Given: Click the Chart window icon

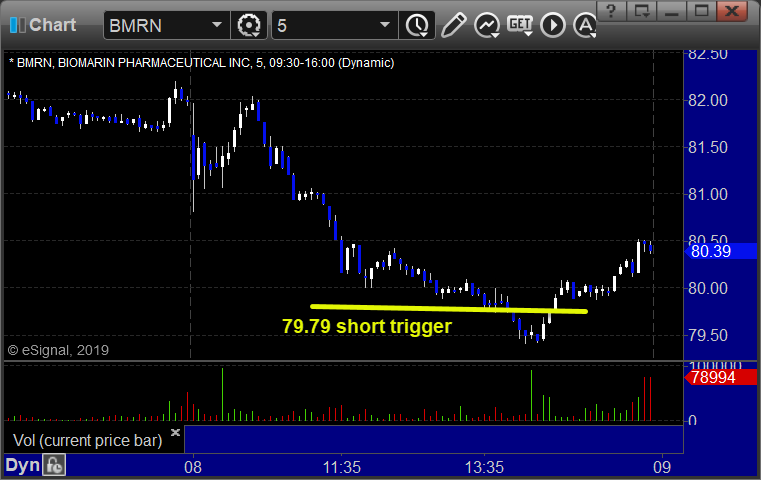Looking at the screenshot, I should 17,25.
